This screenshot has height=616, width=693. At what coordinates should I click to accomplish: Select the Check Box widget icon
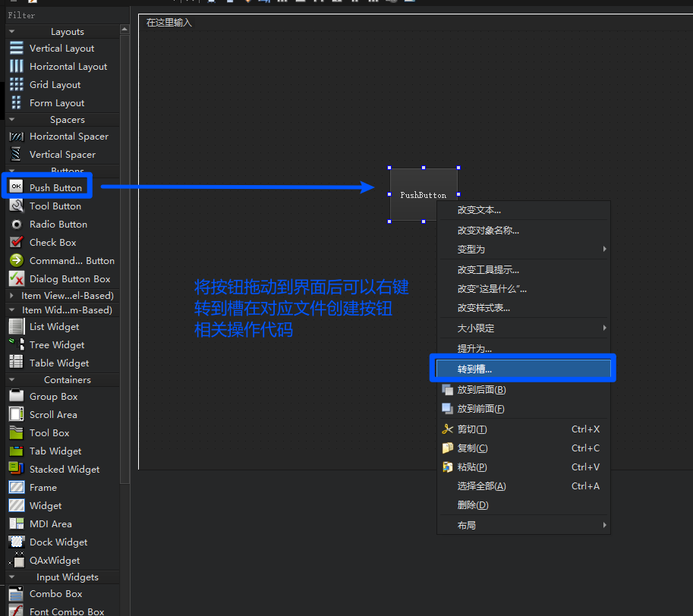point(17,242)
